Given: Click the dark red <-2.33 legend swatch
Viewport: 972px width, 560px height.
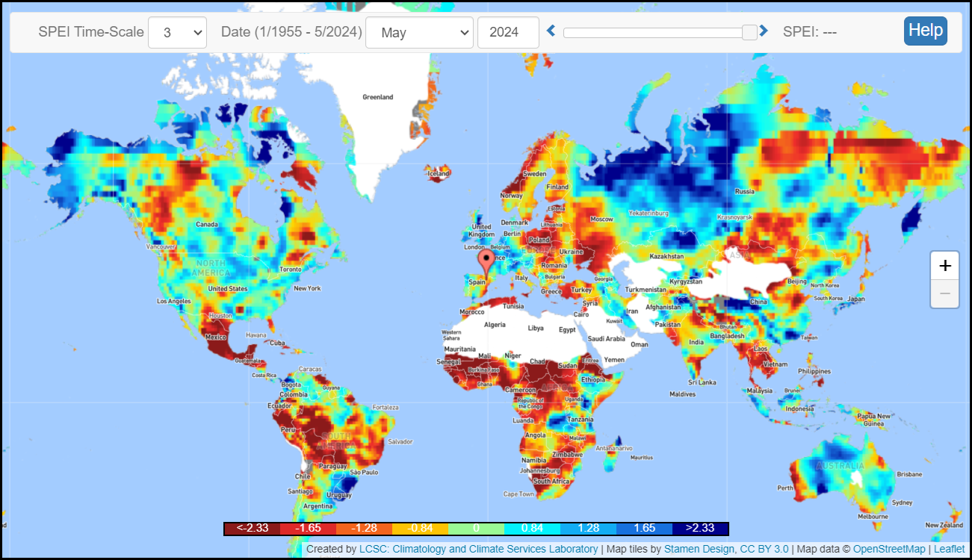Looking at the screenshot, I should point(252,529).
